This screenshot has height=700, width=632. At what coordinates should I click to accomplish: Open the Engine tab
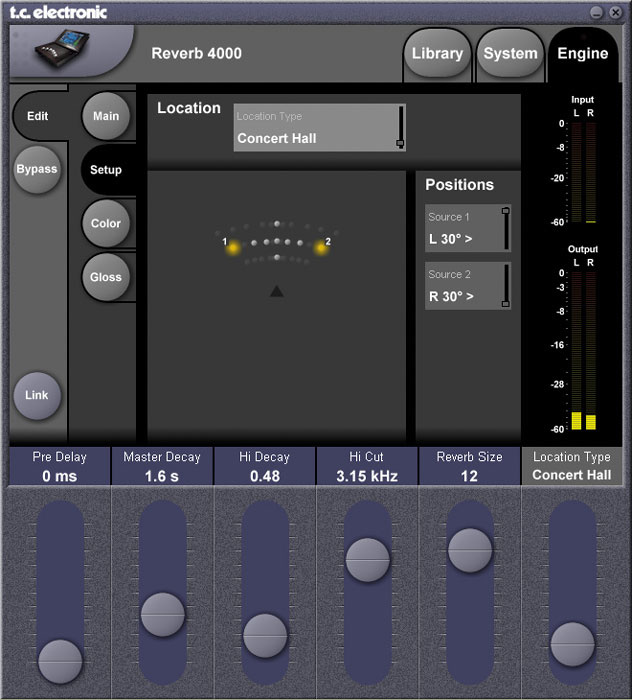pyautogui.click(x=582, y=53)
